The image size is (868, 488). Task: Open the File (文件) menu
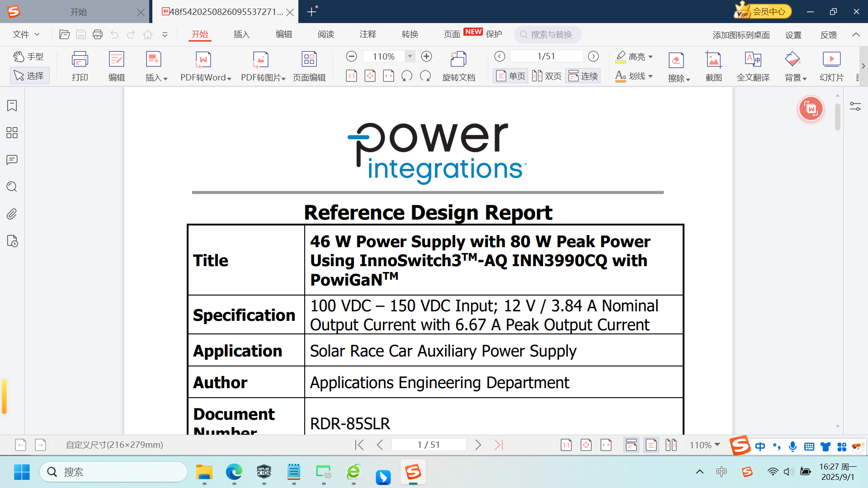[26, 34]
